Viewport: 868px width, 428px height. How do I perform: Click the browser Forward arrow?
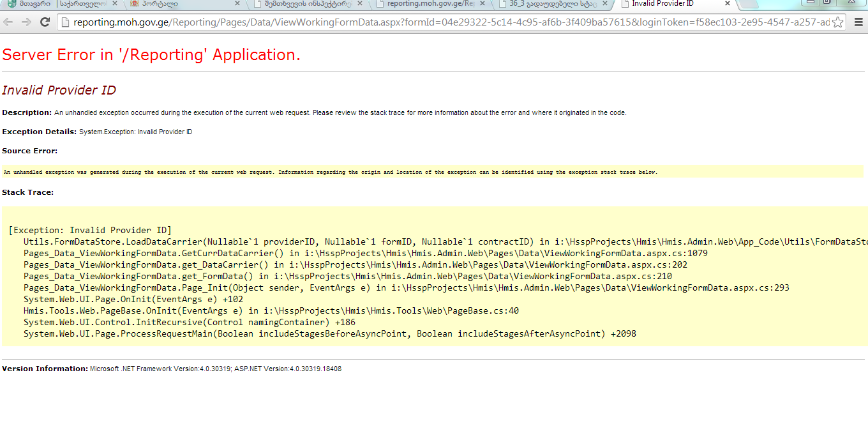pyautogui.click(x=26, y=22)
